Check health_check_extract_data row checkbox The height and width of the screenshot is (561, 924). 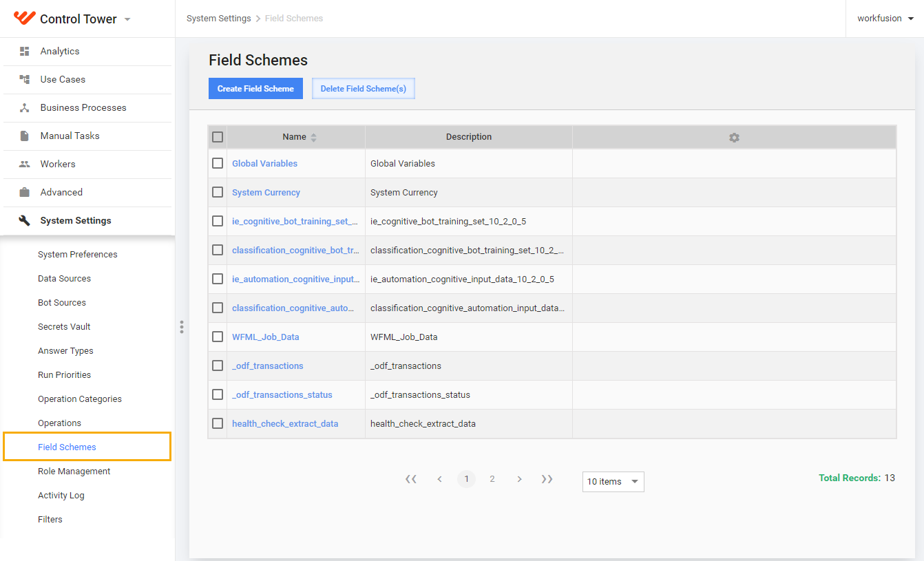(218, 423)
